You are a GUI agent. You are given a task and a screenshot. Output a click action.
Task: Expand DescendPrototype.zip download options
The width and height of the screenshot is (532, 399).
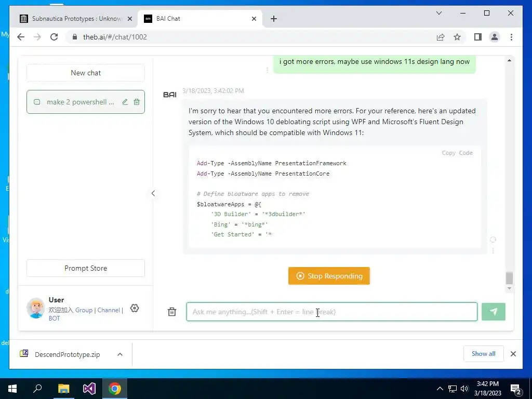click(120, 354)
